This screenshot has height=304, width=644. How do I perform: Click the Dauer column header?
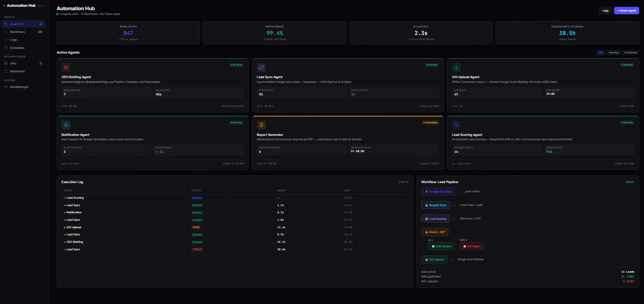[x=281, y=191]
